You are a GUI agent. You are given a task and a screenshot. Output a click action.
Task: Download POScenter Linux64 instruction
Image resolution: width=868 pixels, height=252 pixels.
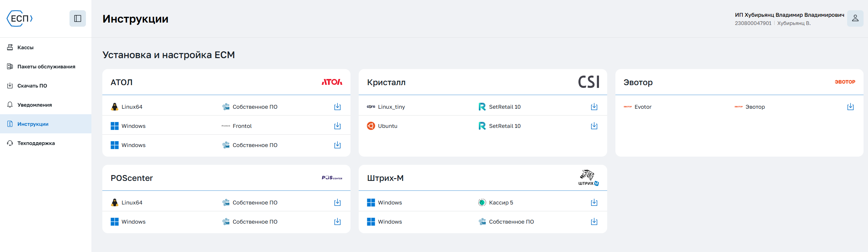[337, 203]
